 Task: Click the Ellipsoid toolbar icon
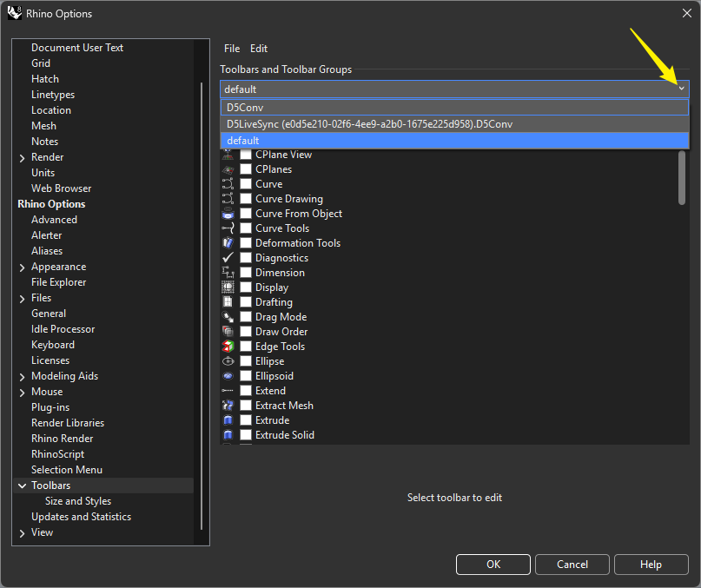(228, 376)
